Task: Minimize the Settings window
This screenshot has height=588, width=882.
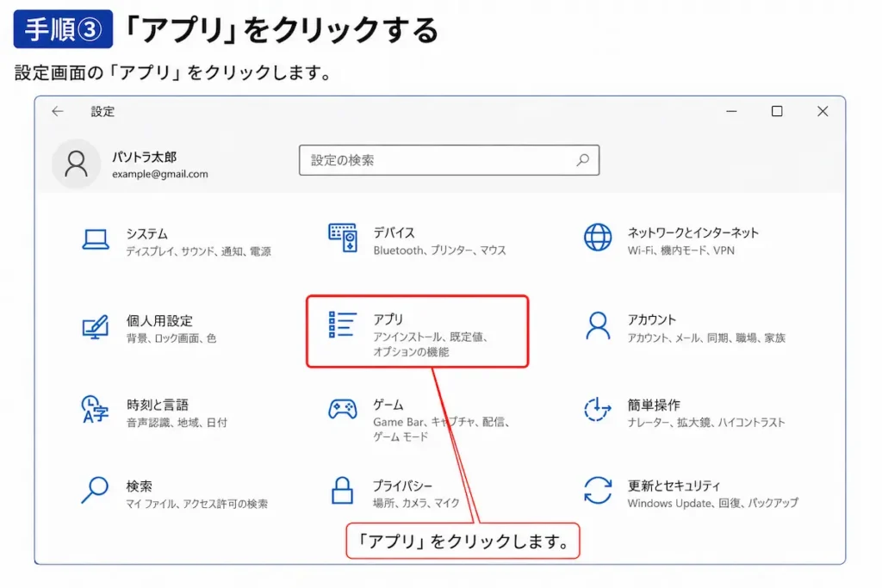Action: [x=731, y=111]
